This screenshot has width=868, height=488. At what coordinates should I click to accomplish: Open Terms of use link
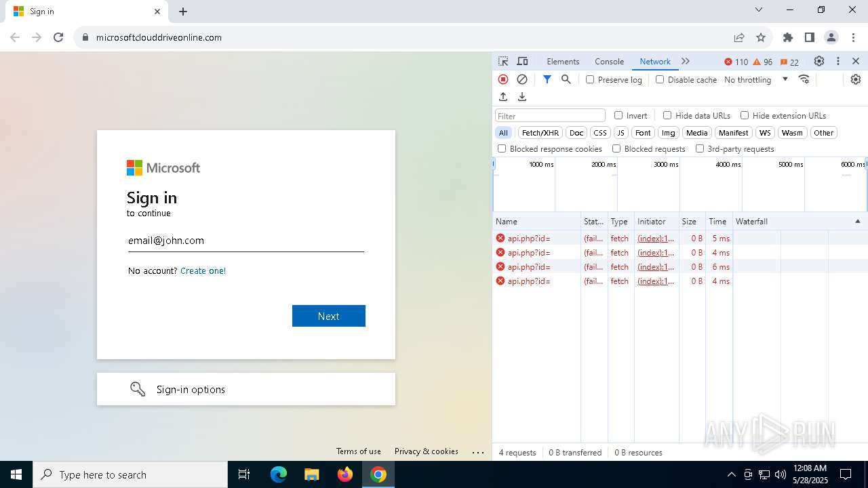point(358,451)
